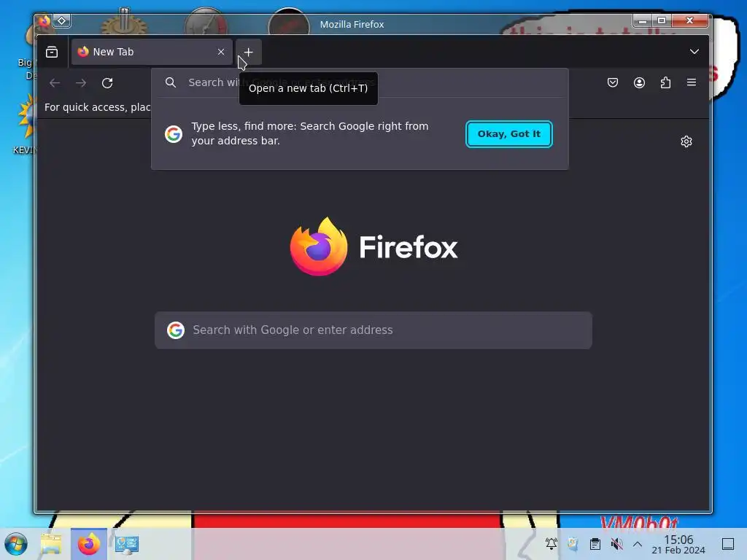Select Firefox taskbar button
The width and height of the screenshot is (747, 560).
pos(88,544)
